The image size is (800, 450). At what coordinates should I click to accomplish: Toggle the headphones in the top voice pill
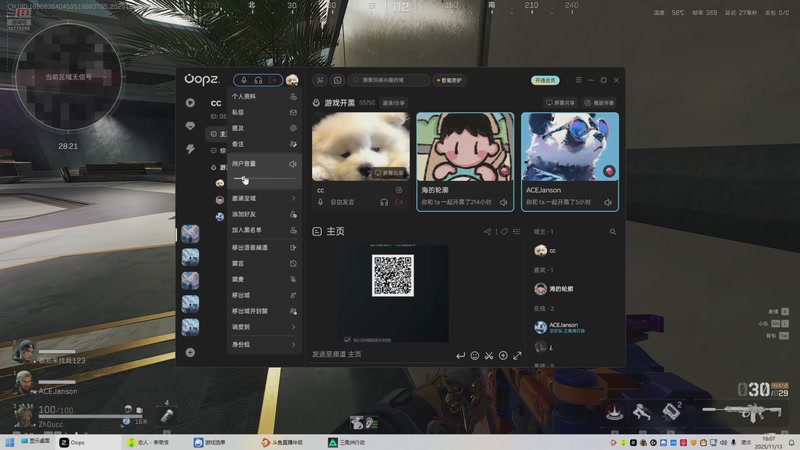point(258,80)
